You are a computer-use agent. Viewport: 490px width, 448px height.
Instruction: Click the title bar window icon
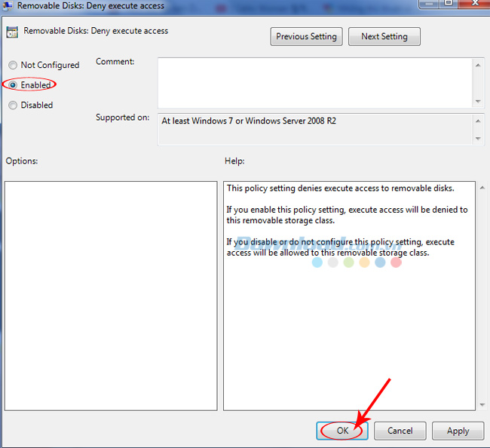point(8,5)
